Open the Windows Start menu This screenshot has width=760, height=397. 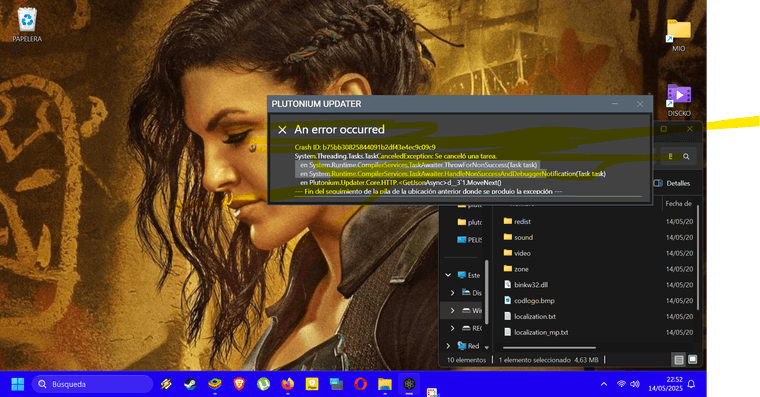[x=17, y=384]
